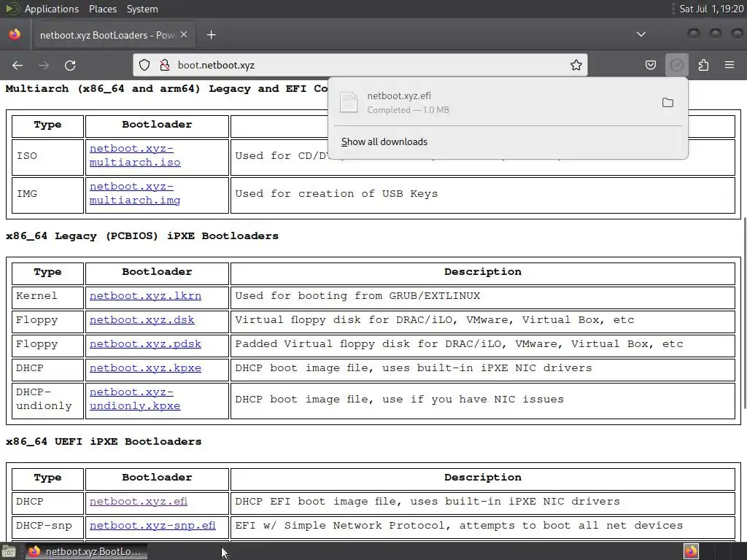Click 'x86_64 Legacy (PCBIOS) iPXE Bootloaders' heading
This screenshot has height=560, width=747.
click(142, 236)
